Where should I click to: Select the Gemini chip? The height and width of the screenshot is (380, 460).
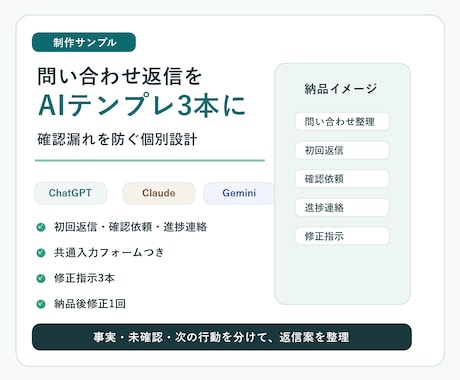pos(239,193)
